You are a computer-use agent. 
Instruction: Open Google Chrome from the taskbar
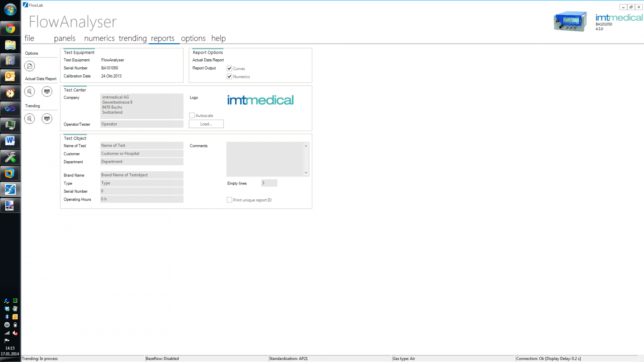[x=10, y=28]
